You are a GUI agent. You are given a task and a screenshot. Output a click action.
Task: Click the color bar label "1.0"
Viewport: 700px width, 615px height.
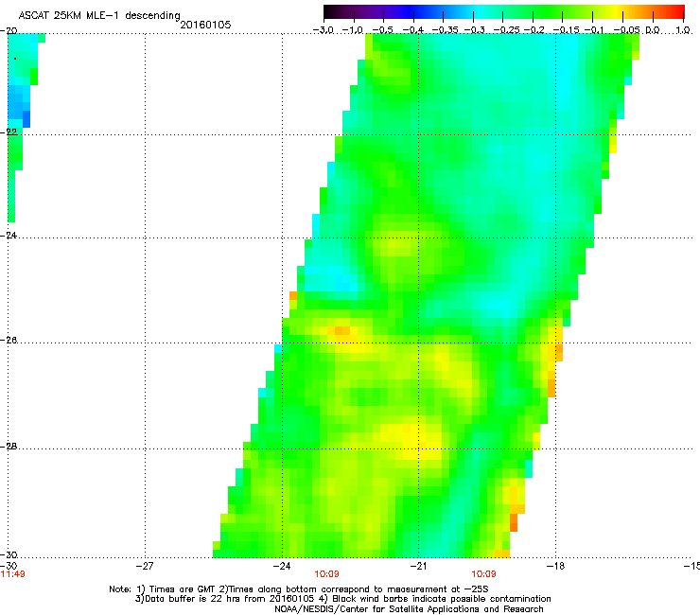pyautogui.click(x=683, y=30)
